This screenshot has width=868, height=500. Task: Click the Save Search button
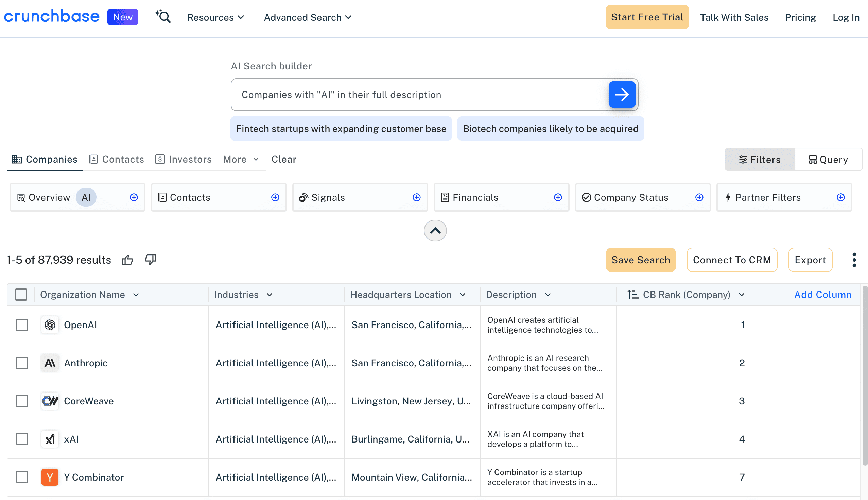click(641, 260)
